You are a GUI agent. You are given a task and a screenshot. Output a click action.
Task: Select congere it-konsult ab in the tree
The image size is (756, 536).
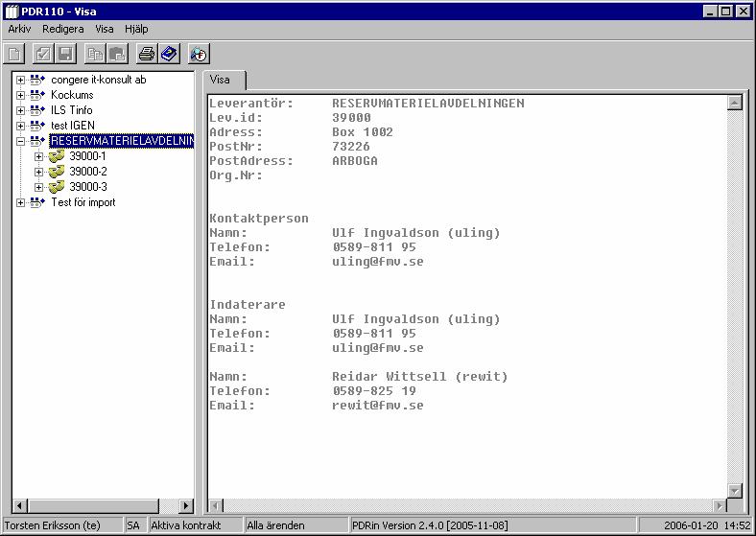coord(99,80)
